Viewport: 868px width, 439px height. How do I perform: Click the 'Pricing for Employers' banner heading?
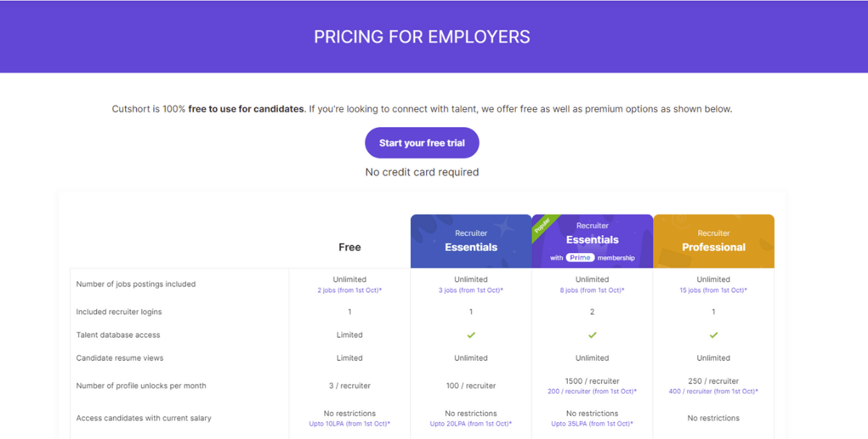tap(422, 37)
